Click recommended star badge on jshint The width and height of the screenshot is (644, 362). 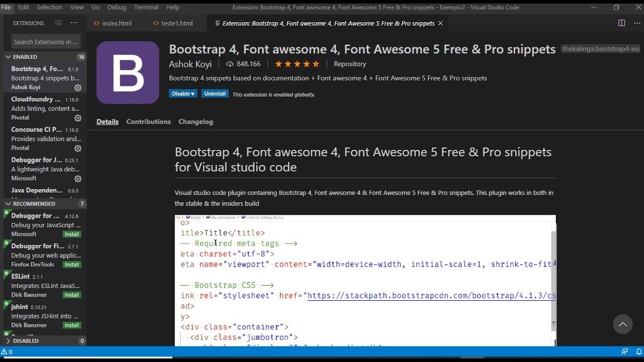point(7,304)
